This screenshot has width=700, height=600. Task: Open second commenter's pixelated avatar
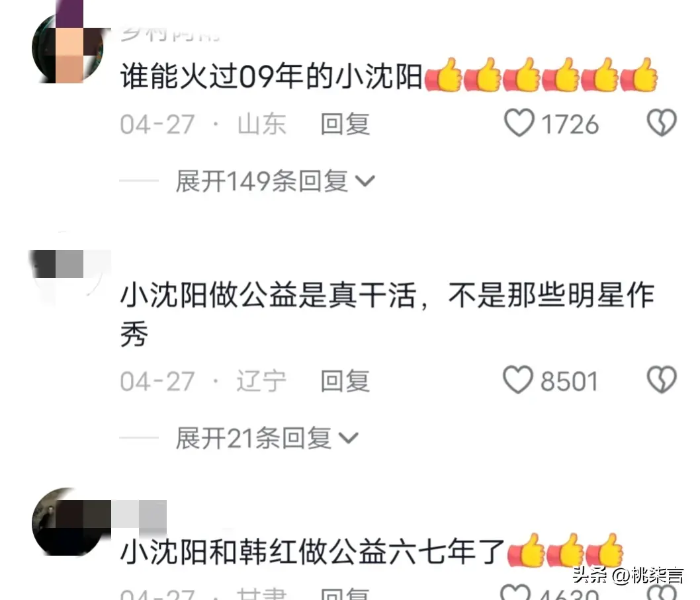pos(68,278)
